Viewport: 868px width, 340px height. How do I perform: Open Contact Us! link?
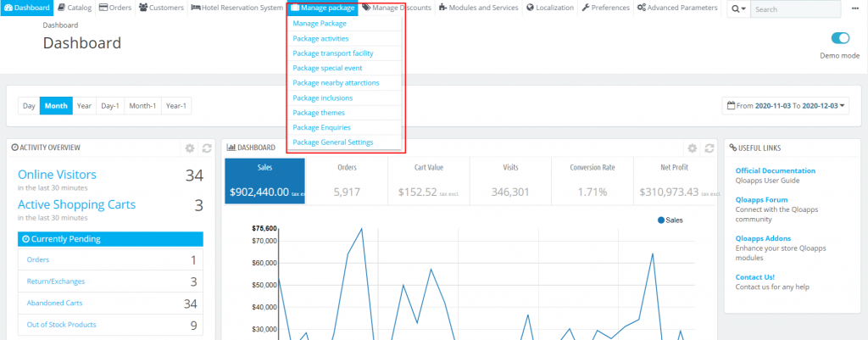tap(755, 277)
